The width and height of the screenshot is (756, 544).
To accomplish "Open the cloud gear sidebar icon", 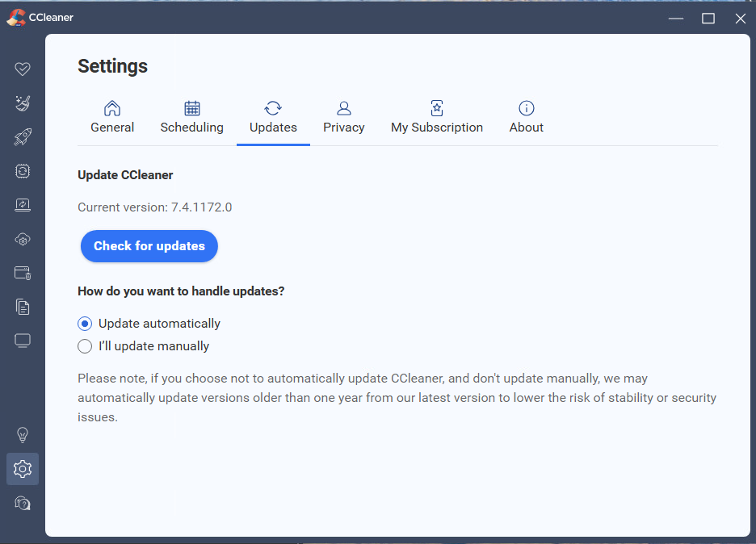I will click(23, 239).
